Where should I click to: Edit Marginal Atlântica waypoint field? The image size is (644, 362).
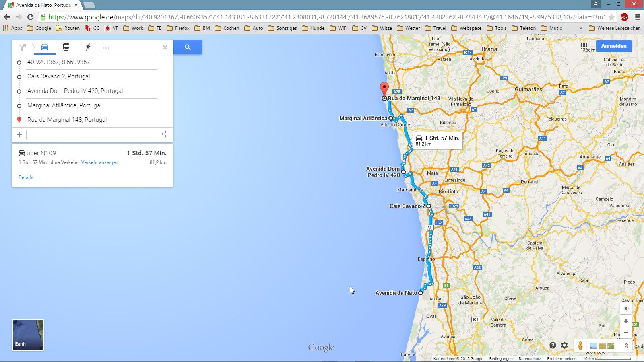click(x=92, y=105)
